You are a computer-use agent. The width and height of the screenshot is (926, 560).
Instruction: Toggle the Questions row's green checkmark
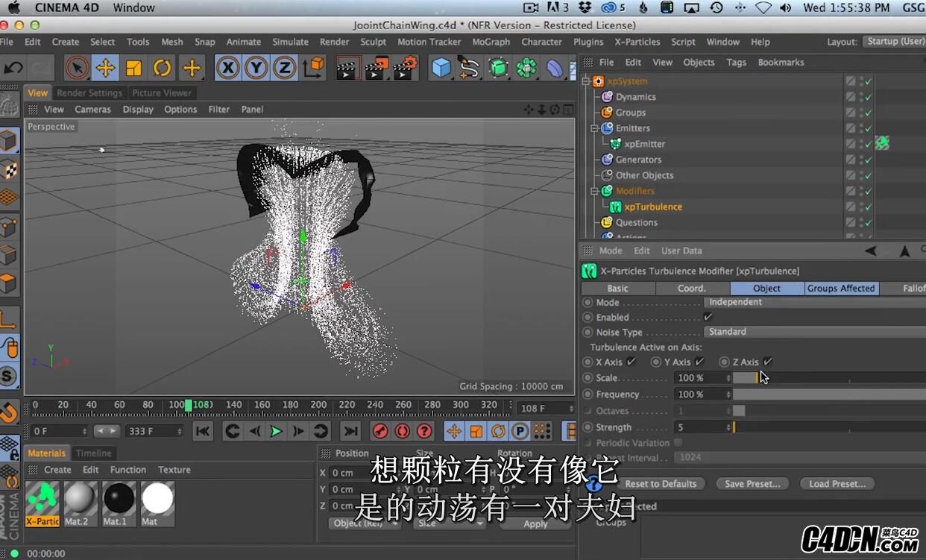(869, 222)
